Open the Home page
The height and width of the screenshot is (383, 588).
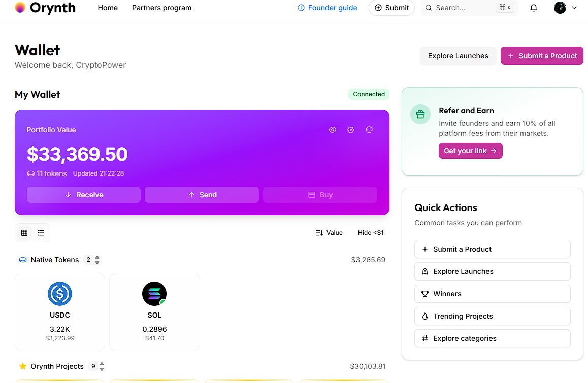coord(108,8)
